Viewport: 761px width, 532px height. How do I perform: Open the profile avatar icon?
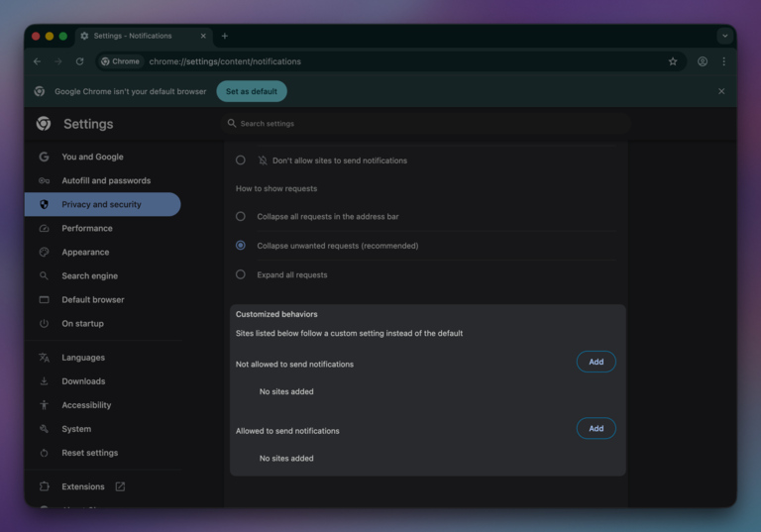pyautogui.click(x=703, y=61)
